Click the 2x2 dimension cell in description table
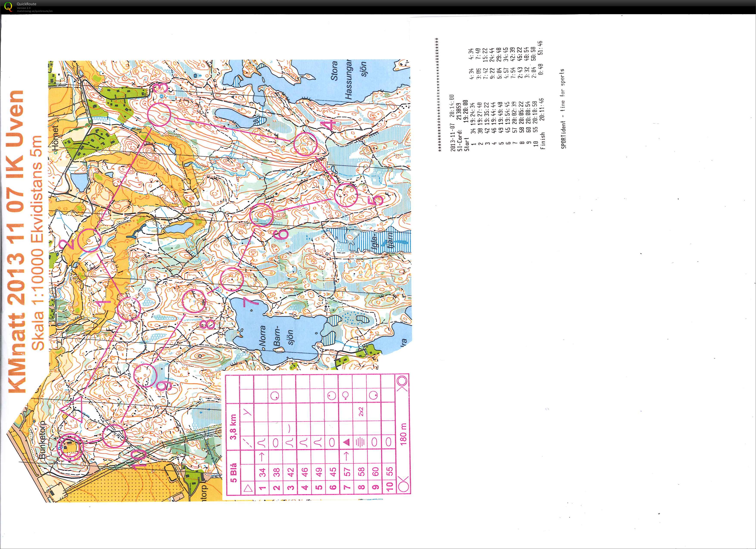756x549 pixels. coord(361,411)
